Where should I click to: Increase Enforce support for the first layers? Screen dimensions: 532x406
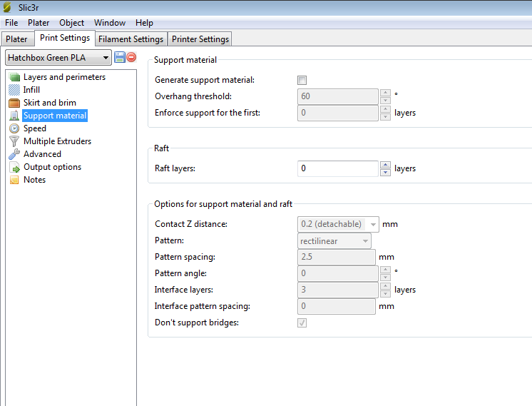click(x=385, y=109)
